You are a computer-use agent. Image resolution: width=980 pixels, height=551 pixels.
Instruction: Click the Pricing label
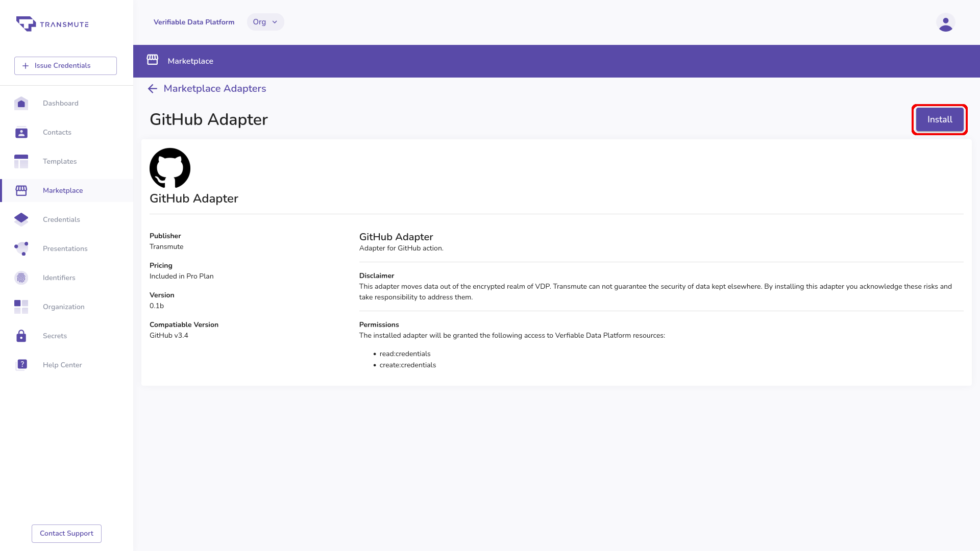161,266
